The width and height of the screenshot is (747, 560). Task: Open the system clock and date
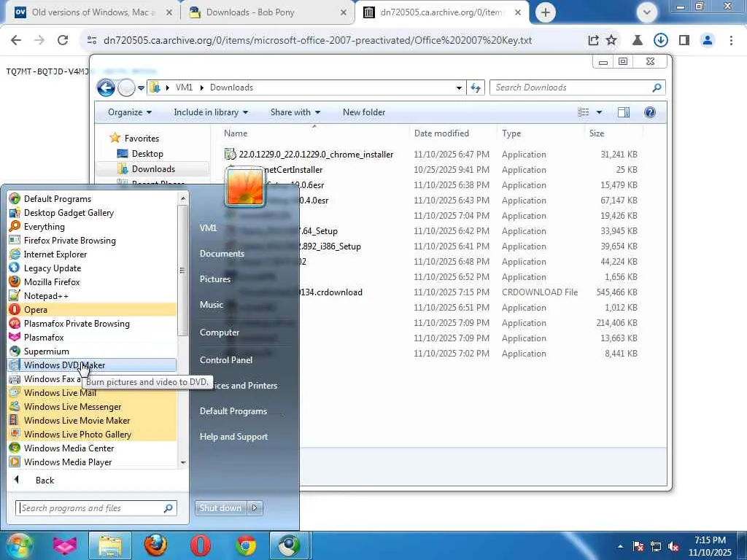710,546
